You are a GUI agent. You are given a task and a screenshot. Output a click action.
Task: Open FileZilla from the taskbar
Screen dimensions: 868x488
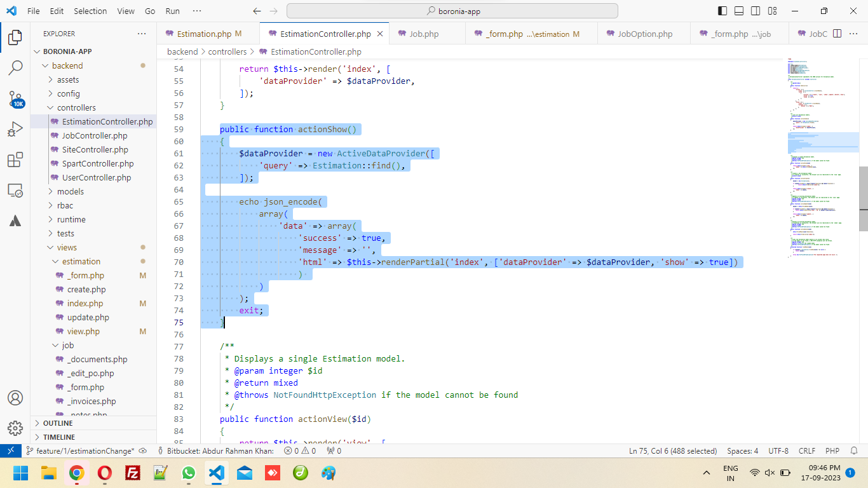[133, 473]
